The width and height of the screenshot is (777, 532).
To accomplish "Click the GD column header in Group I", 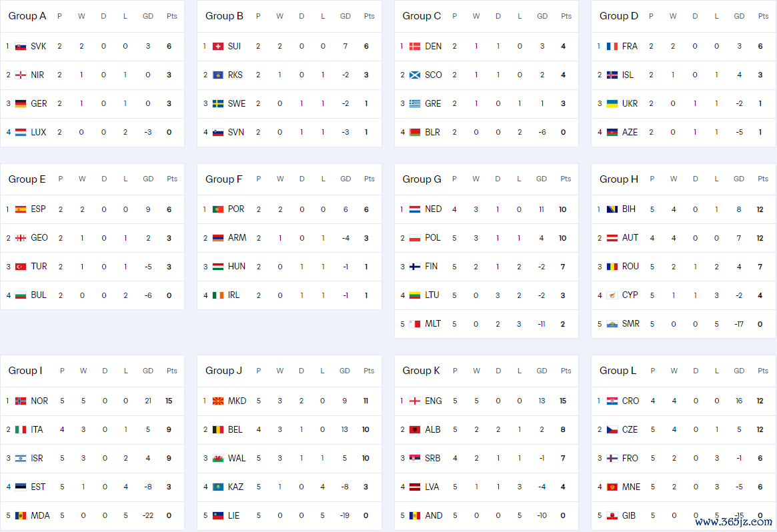I will 148,371.
